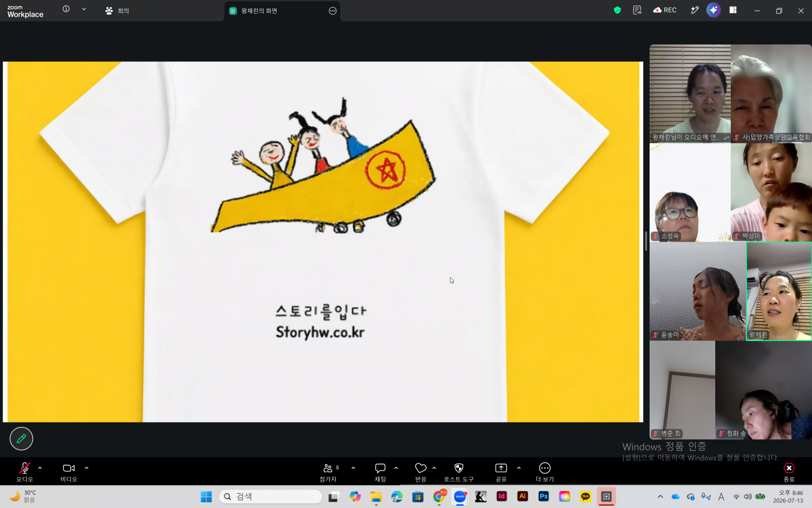Open the AI Companion sparkle icon
The width and height of the screenshot is (812, 508).
coord(713,10)
